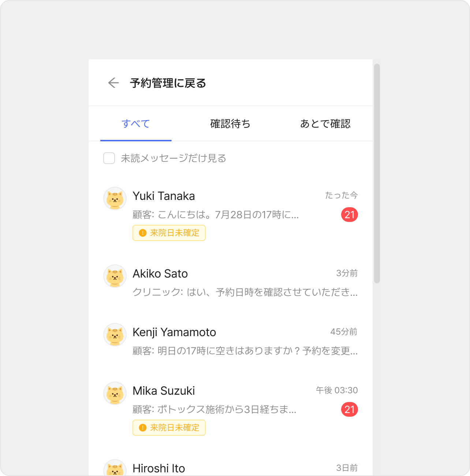
Task: Open the Hiroshi Ito conversation name
Action: point(159,468)
